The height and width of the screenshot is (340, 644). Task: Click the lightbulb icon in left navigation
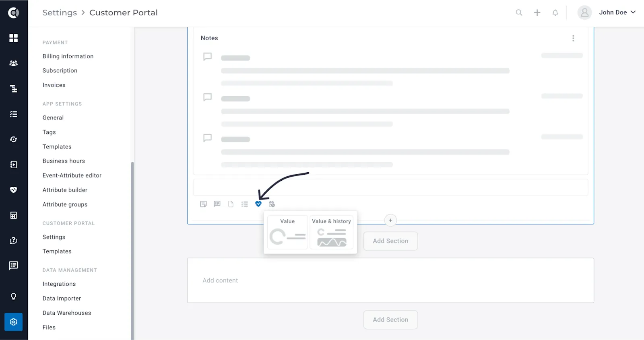tap(14, 297)
